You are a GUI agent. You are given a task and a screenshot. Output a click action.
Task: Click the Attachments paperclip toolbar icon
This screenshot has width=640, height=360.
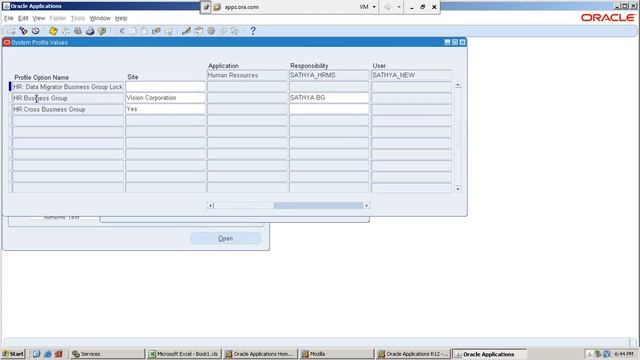click(223, 31)
